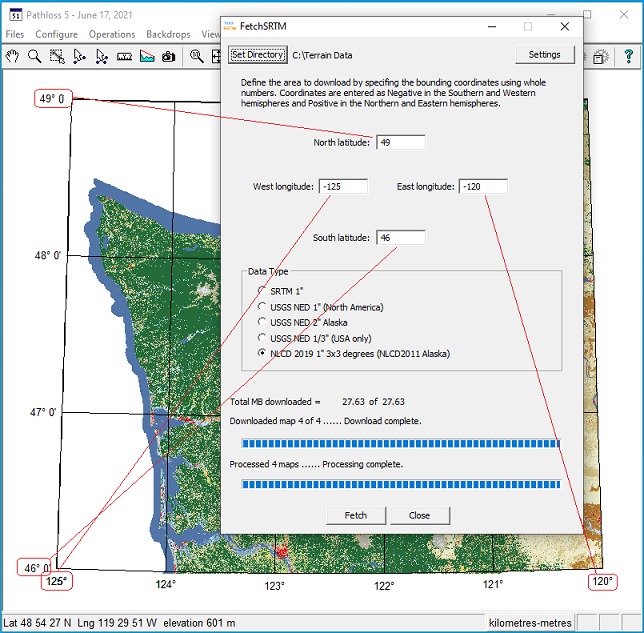Open the Operations menu

click(111, 34)
